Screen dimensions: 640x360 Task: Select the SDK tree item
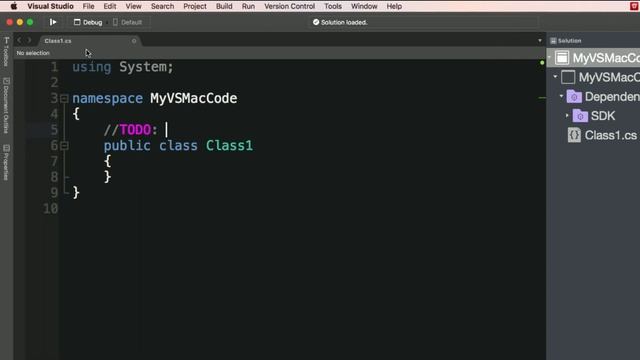click(602, 116)
